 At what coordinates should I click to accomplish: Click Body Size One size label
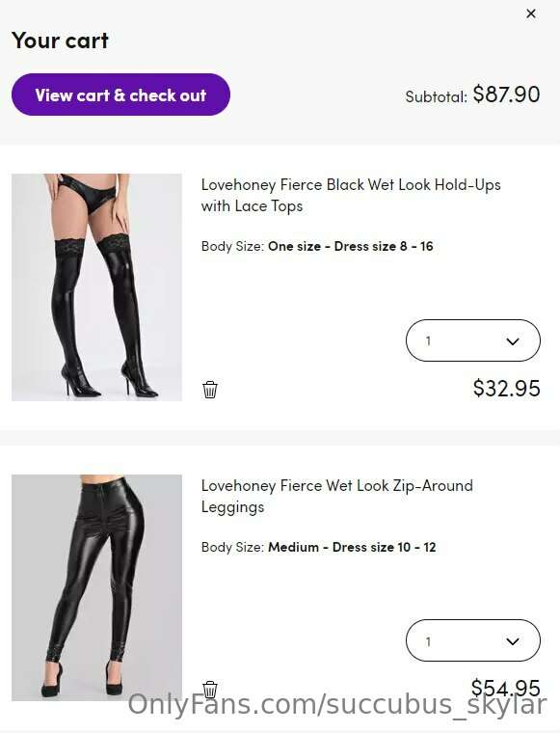[x=317, y=246]
